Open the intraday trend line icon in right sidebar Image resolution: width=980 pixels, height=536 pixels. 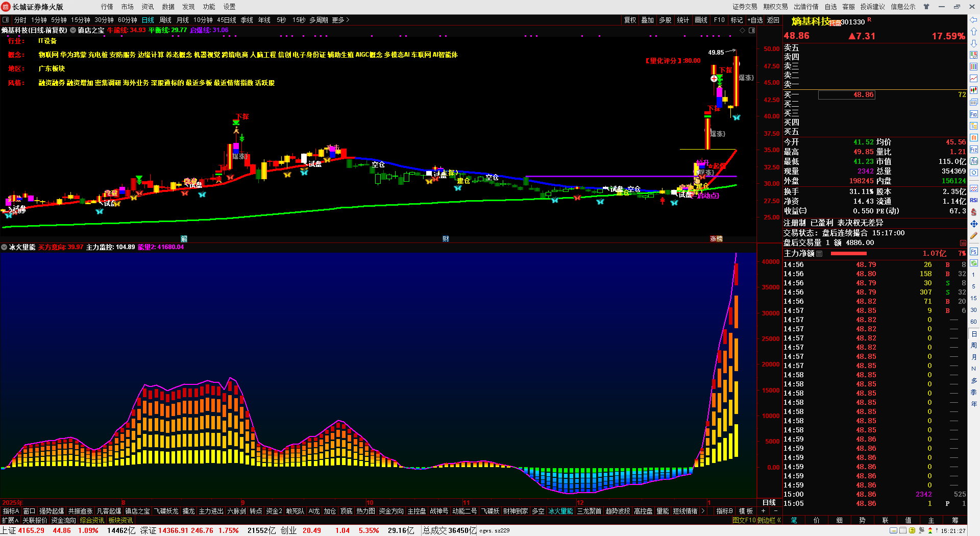pos(974,79)
